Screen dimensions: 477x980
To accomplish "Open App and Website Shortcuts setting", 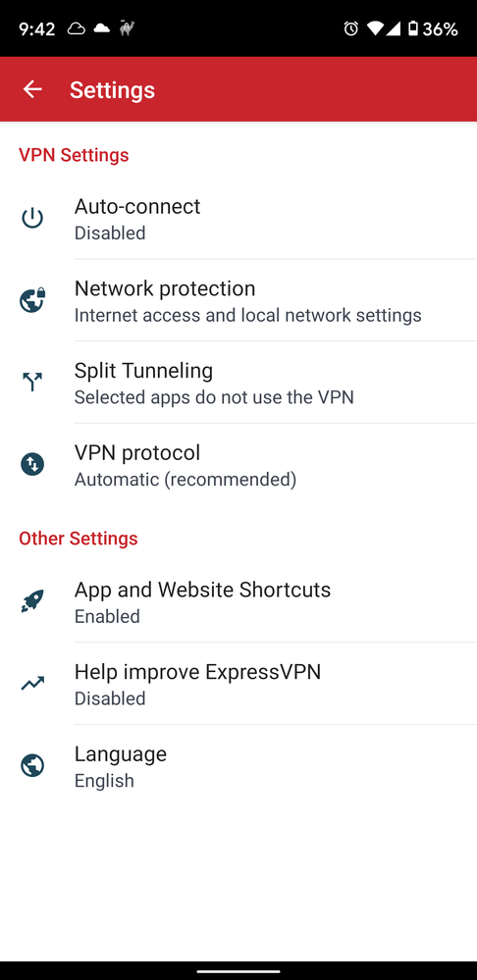I will [x=238, y=601].
